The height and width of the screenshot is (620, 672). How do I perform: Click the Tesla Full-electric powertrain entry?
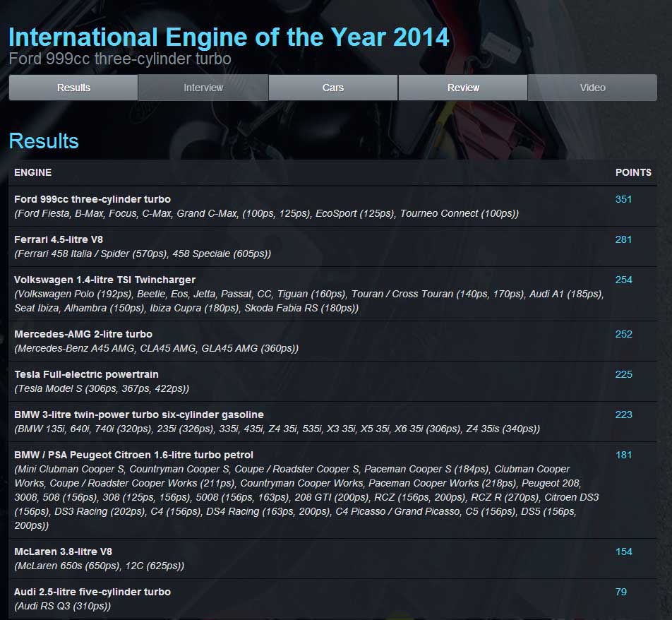pos(86,374)
